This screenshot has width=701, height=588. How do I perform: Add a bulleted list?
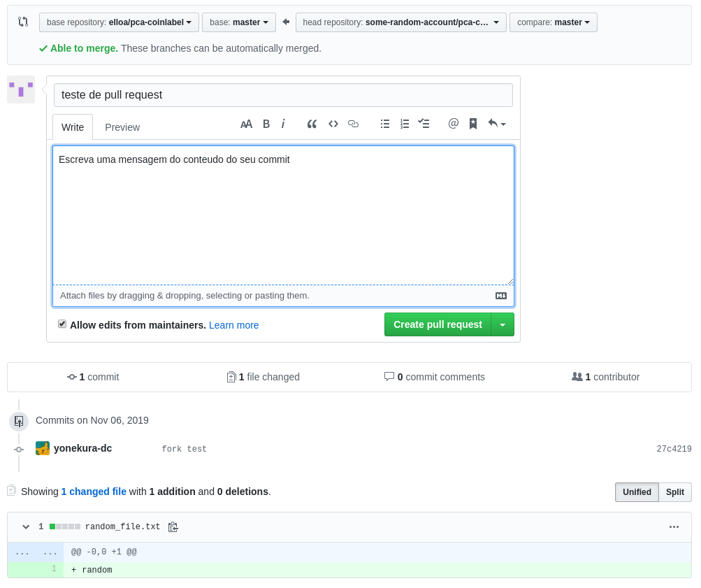[385, 124]
